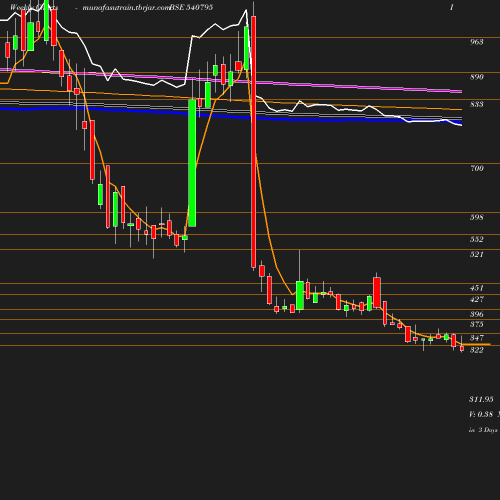Screen dimensions: 500x500
Task: Click the tall green candlestick near 700
Action: click(192, 163)
